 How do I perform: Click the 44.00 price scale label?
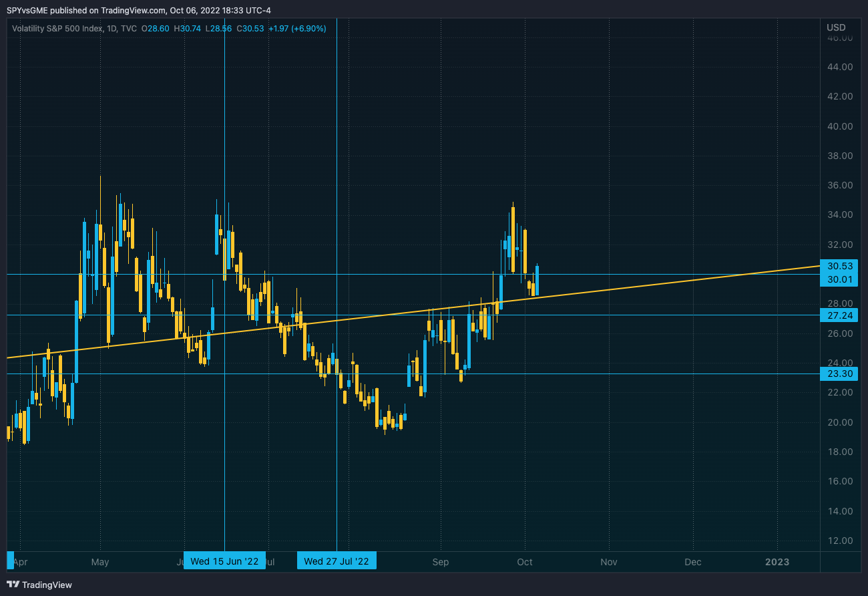(840, 67)
